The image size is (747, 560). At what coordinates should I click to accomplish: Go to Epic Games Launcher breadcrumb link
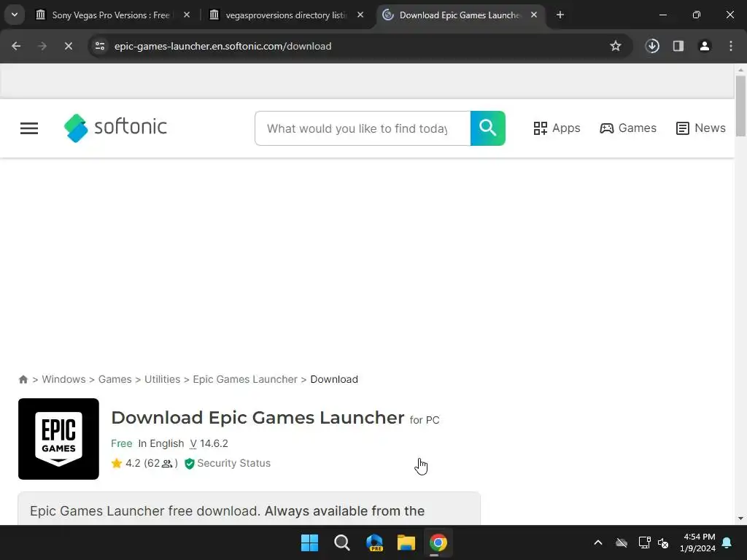245,379
